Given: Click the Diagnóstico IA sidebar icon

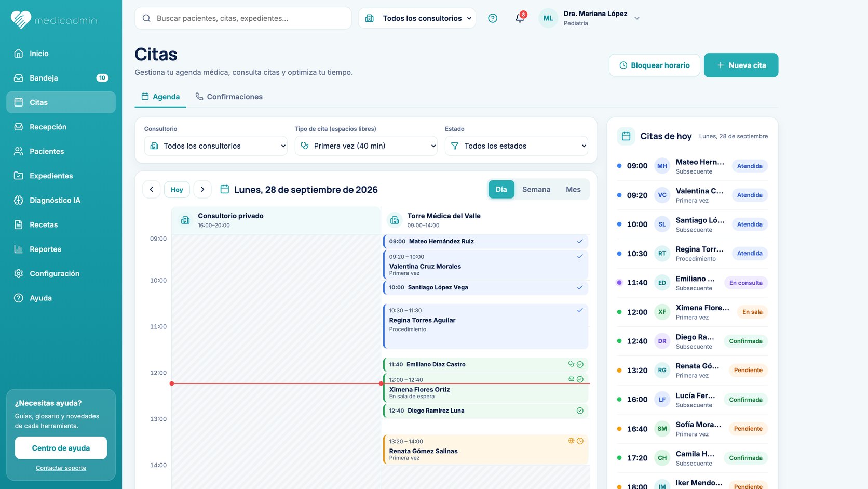Looking at the screenshot, I should tap(19, 200).
